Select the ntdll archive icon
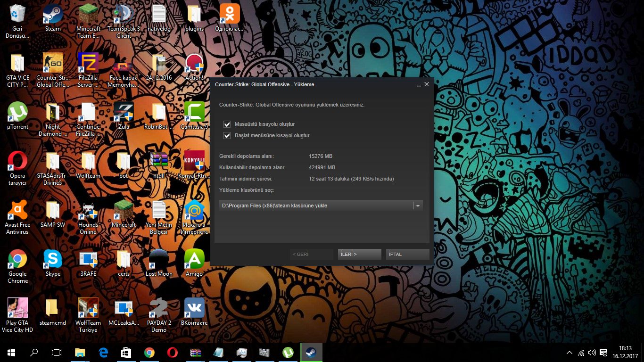Screen dimensions: 644x362 click(x=159, y=165)
